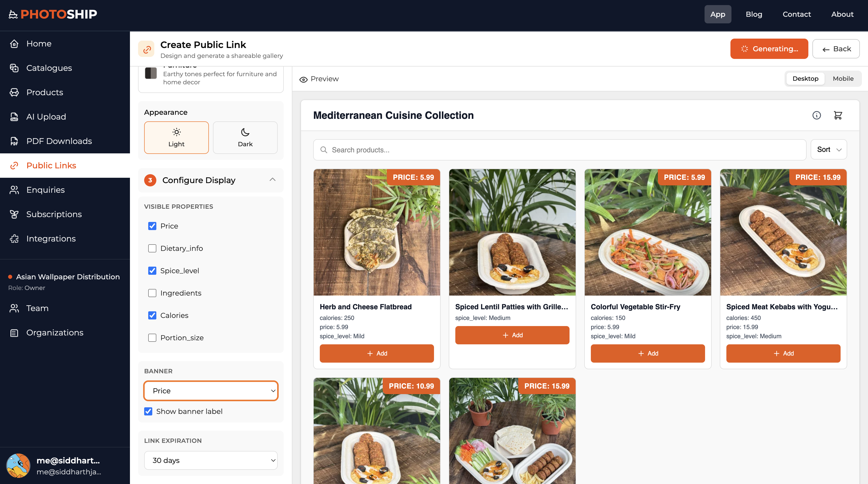Disable the Show banner label checkbox
Viewport: 868px width, 484px height.
click(148, 411)
